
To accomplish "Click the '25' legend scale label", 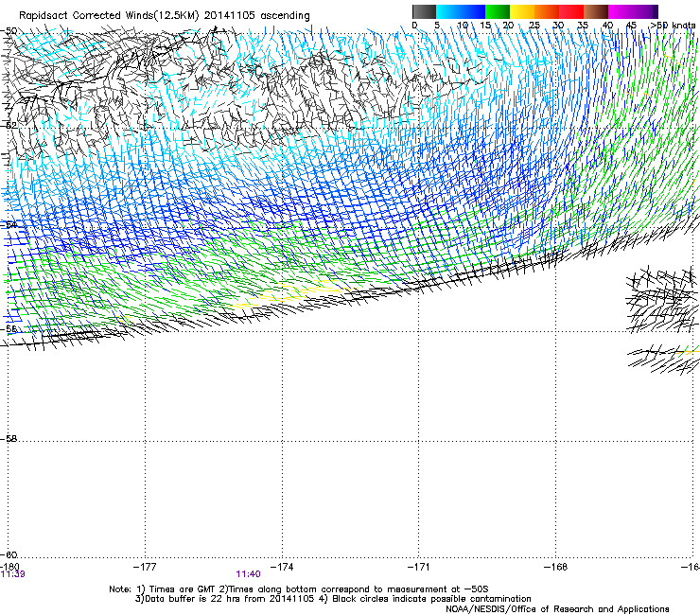I will pyautogui.click(x=534, y=26).
